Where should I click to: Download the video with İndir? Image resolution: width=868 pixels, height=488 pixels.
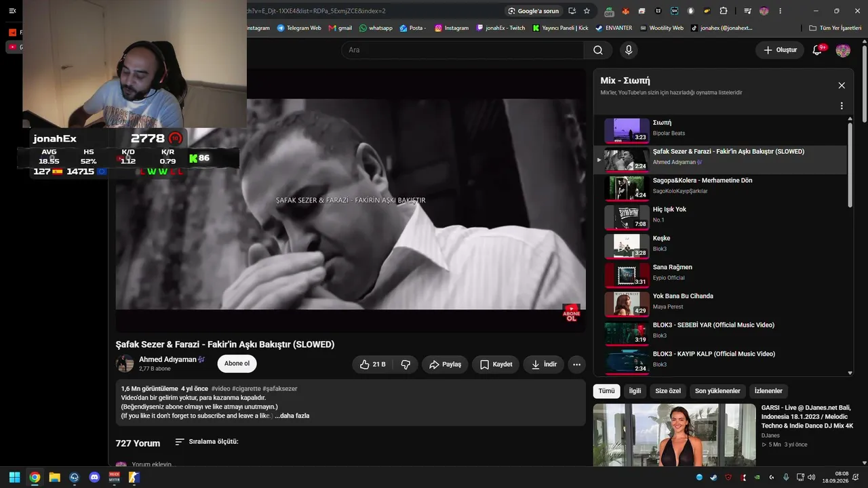click(543, 365)
